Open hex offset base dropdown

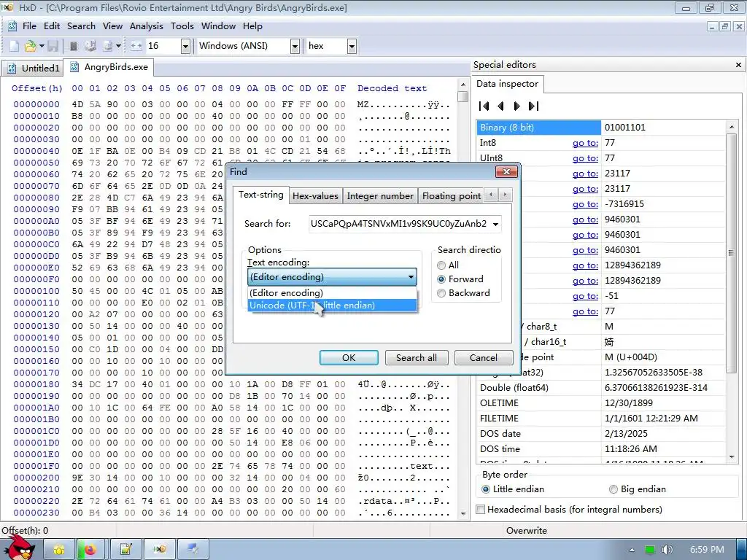pos(352,46)
